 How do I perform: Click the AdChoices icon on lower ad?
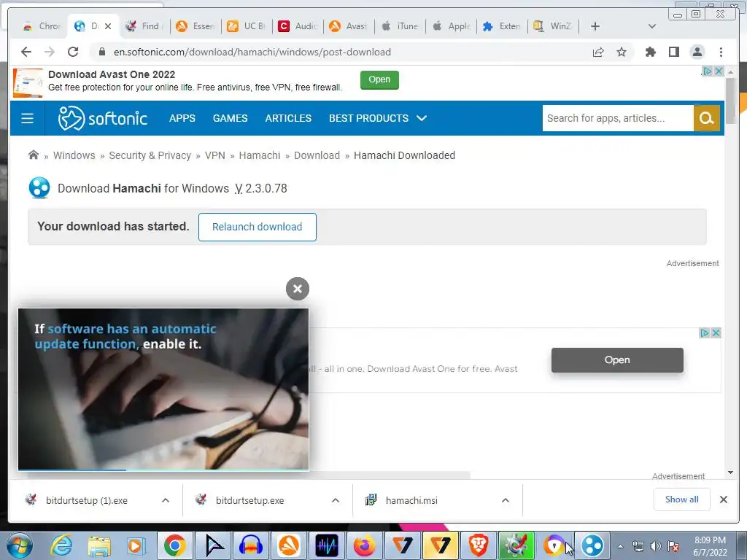(705, 332)
